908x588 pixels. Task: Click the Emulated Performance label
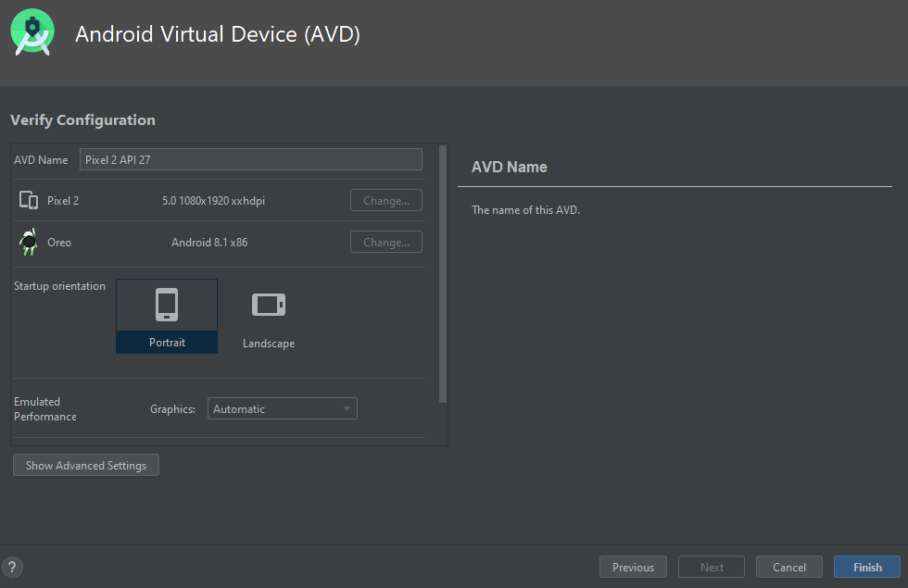(45, 409)
